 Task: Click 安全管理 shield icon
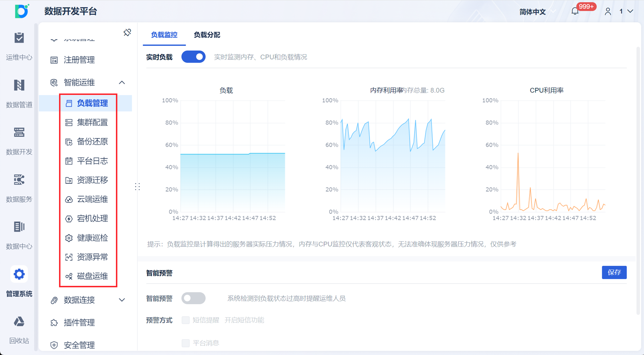54,345
